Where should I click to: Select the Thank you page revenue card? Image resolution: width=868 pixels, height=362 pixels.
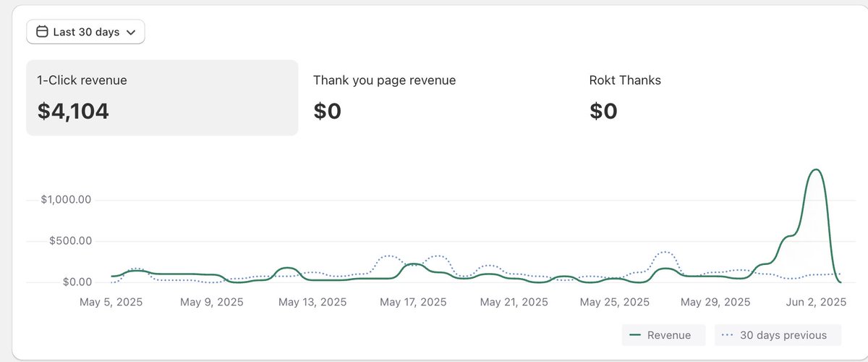pos(438,98)
